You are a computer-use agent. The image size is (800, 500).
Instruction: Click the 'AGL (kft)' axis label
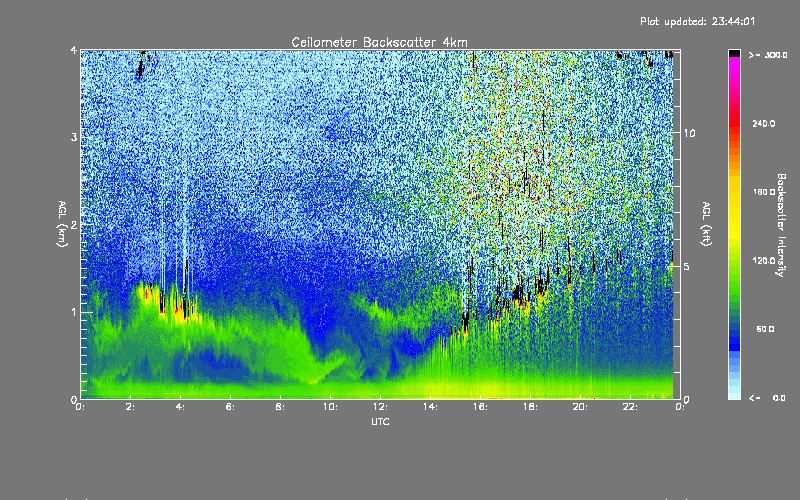(706, 224)
